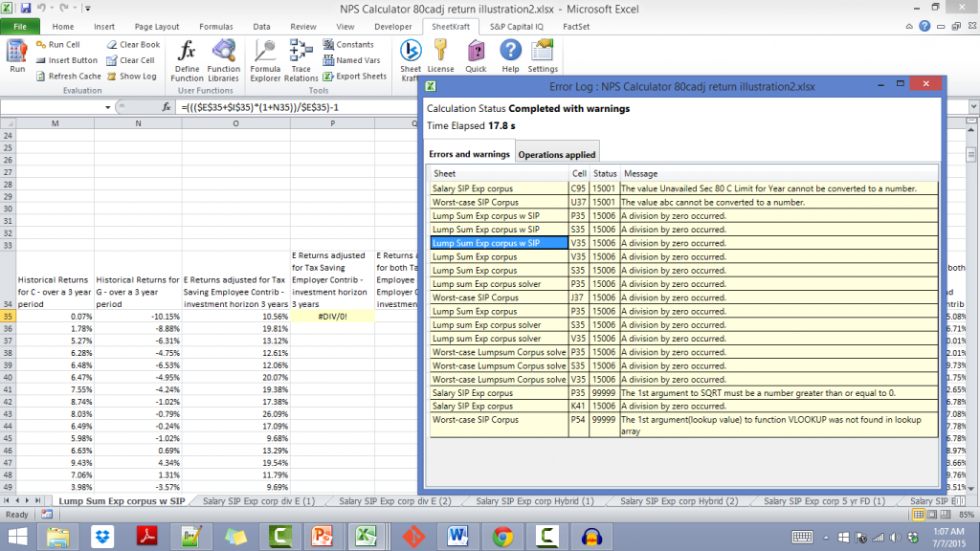Open Word from the taskbar
This screenshot has width=980, height=551.
(x=457, y=536)
